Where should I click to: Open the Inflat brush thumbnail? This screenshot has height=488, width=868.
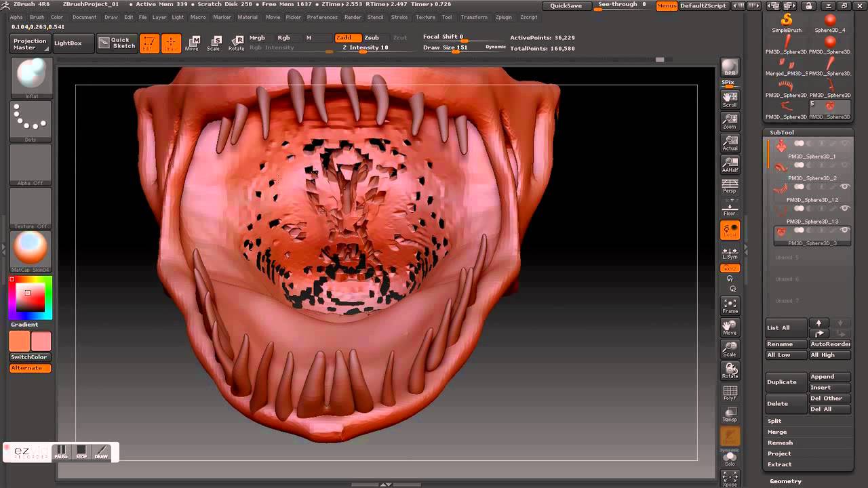coord(31,78)
